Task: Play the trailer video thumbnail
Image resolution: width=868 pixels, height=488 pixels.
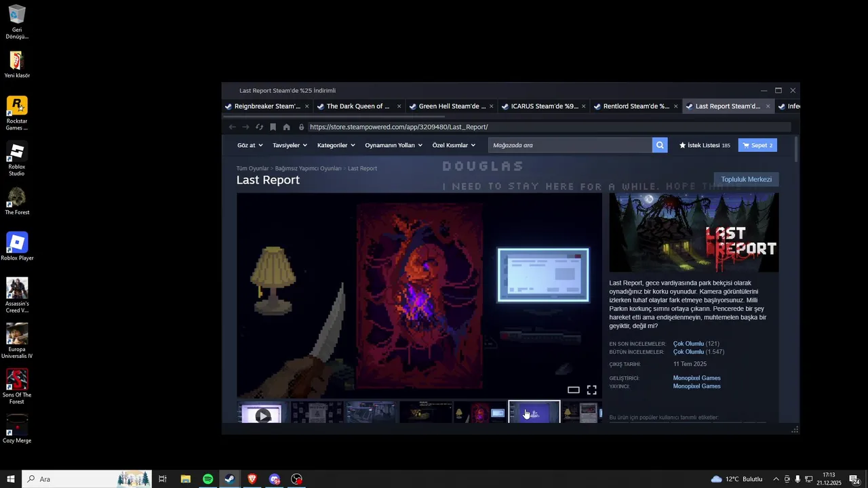Action: (262, 412)
